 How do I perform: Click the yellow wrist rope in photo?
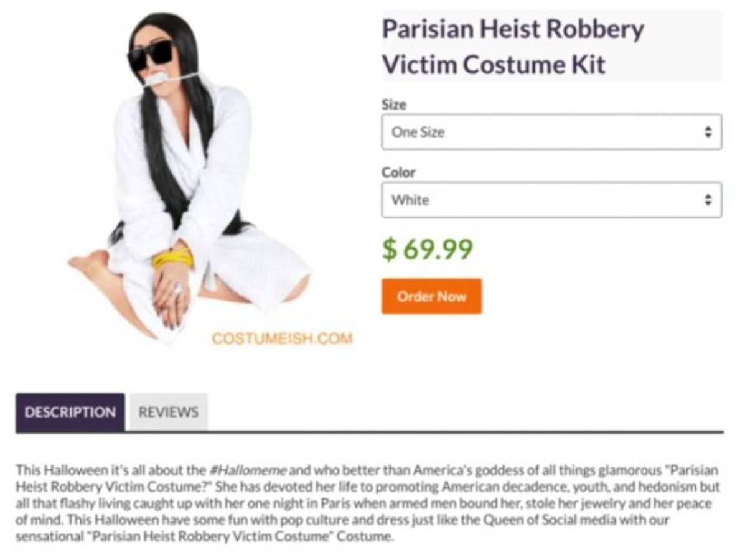pos(173,258)
